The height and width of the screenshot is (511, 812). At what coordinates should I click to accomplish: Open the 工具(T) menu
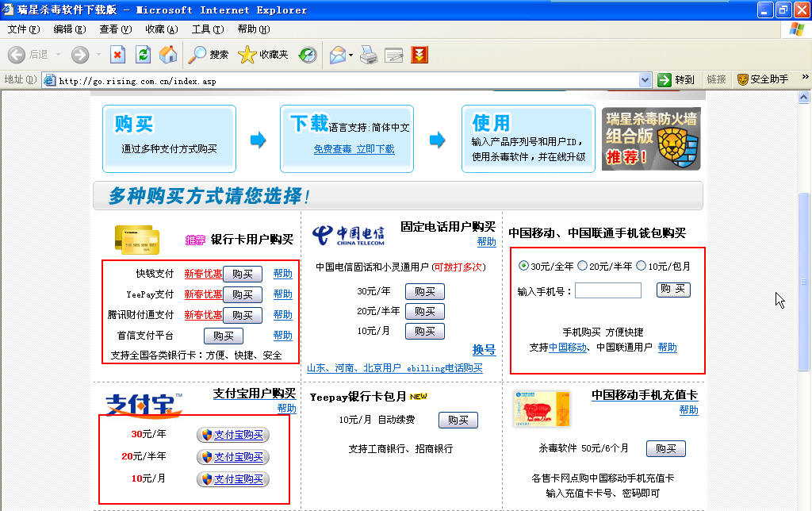pos(208,29)
